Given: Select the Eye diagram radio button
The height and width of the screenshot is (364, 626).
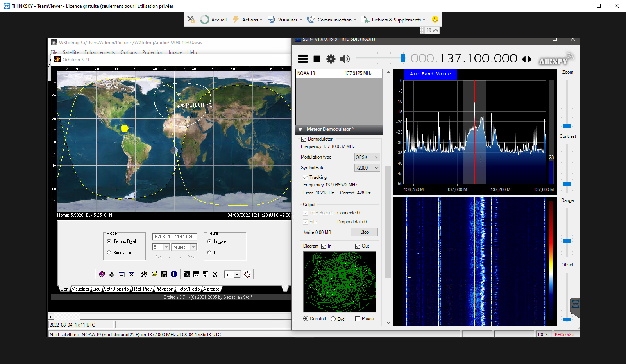Looking at the screenshot, I should (333, 319).
